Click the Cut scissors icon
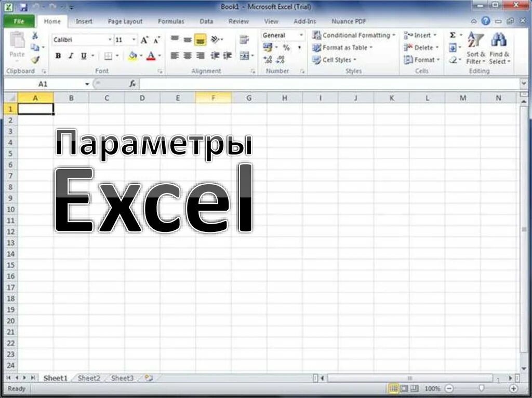 35,35
